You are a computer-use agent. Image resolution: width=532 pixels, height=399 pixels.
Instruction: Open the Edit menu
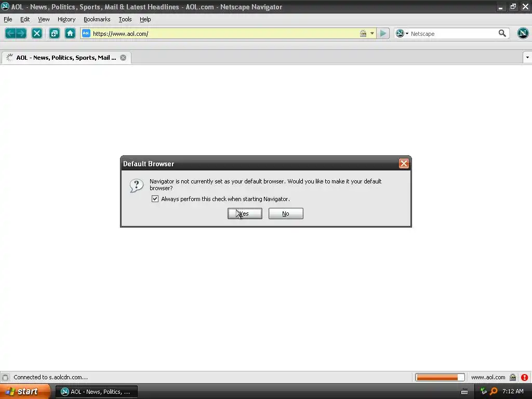[x=25, y=19]
